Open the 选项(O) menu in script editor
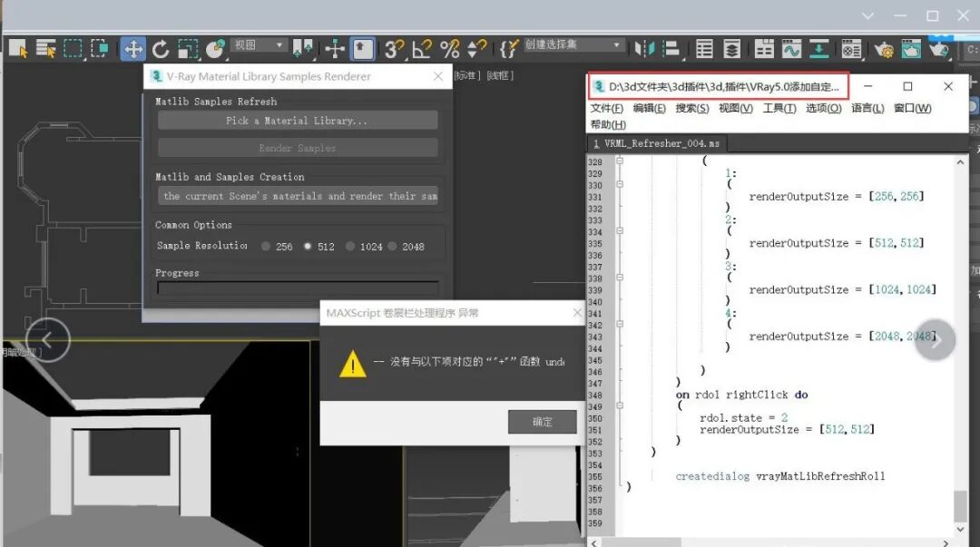Screen dimensions: 980x547 823,108
